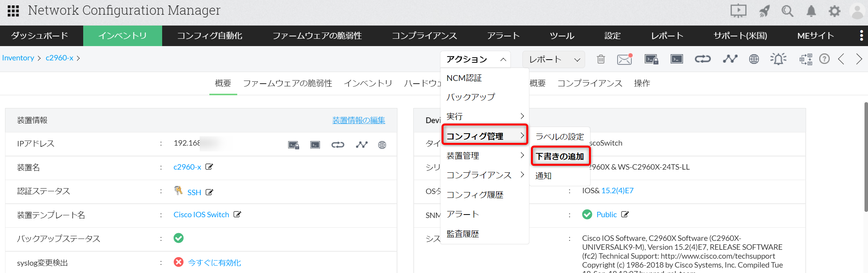Open the 15.2(4)E7 OS version link

pyautogui.click(x=617, y=191)
